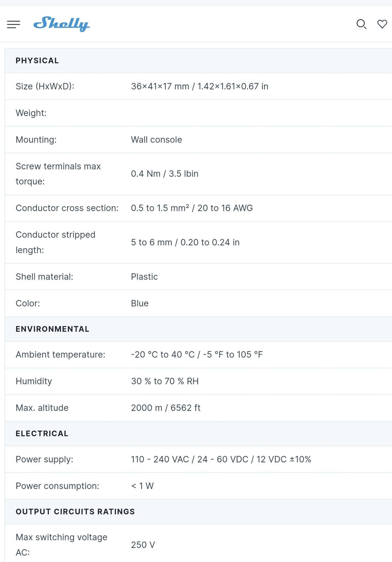
Task: Open the wishlist heart icon
Action: point(382,24)
